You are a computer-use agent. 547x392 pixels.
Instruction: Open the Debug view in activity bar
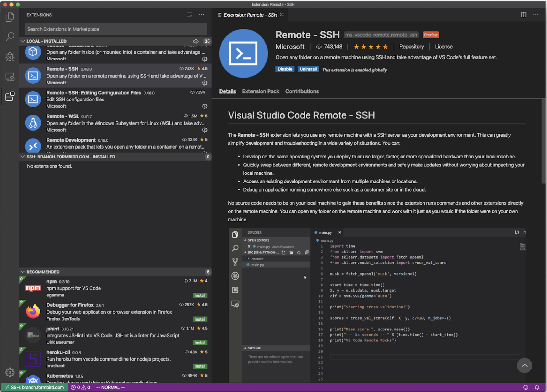10,57
